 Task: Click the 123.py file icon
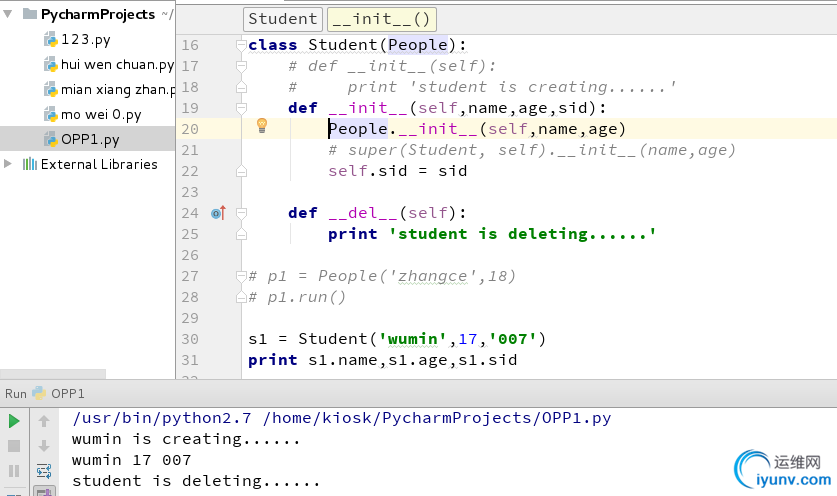50,40
